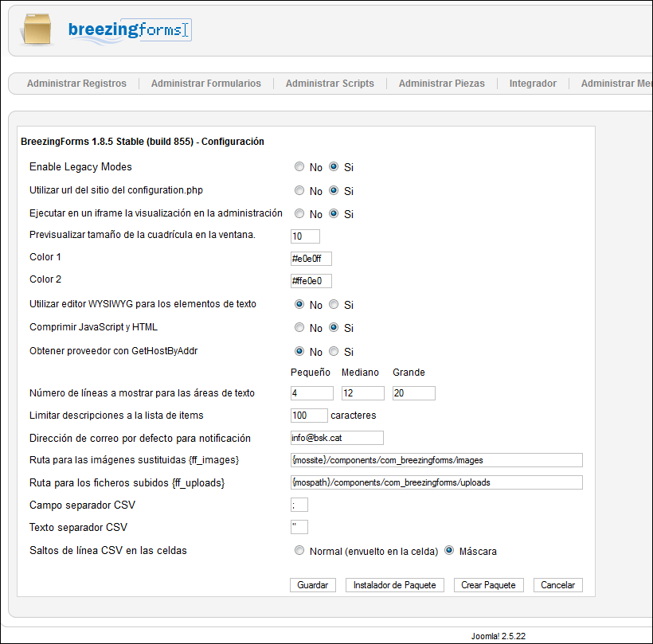Click the ff_uploads path field
Image resolution: width=653 pixels, height=644 pixels.
[436, 482]
